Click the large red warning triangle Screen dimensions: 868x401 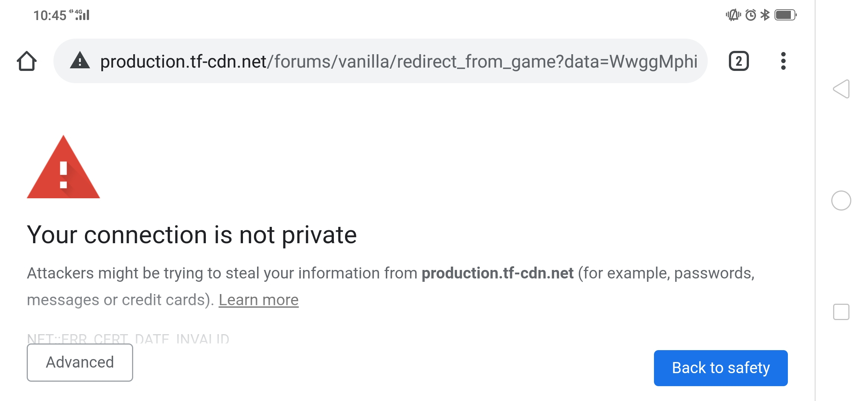click(x=63, y=167)
